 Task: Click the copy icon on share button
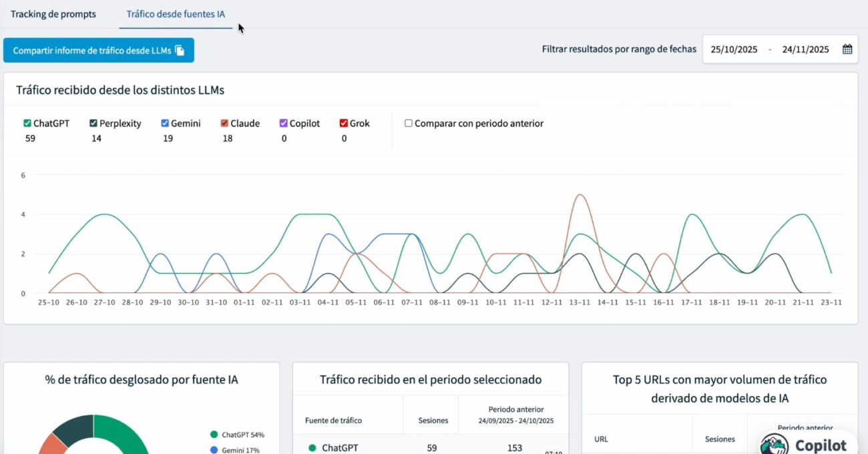[180, 50]
